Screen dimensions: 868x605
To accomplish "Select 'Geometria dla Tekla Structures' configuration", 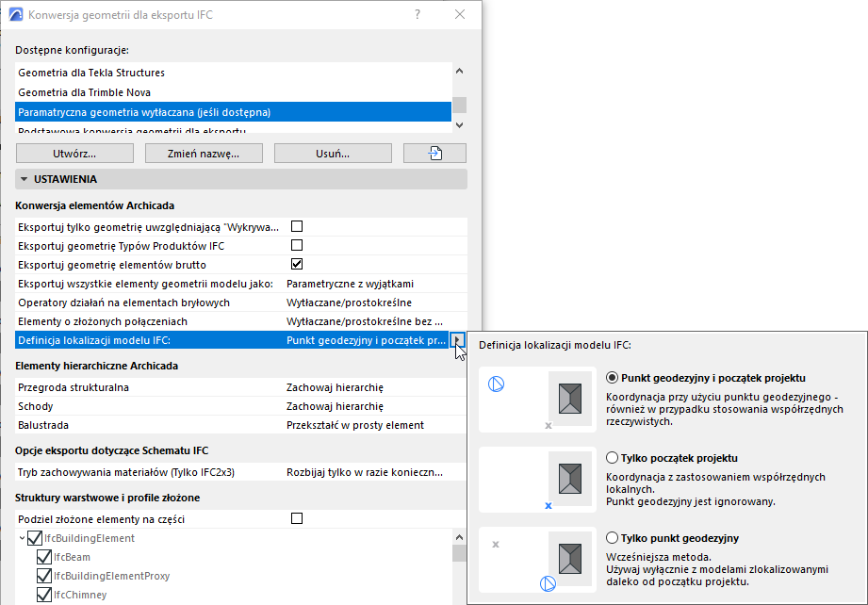I will coord(233,73).
